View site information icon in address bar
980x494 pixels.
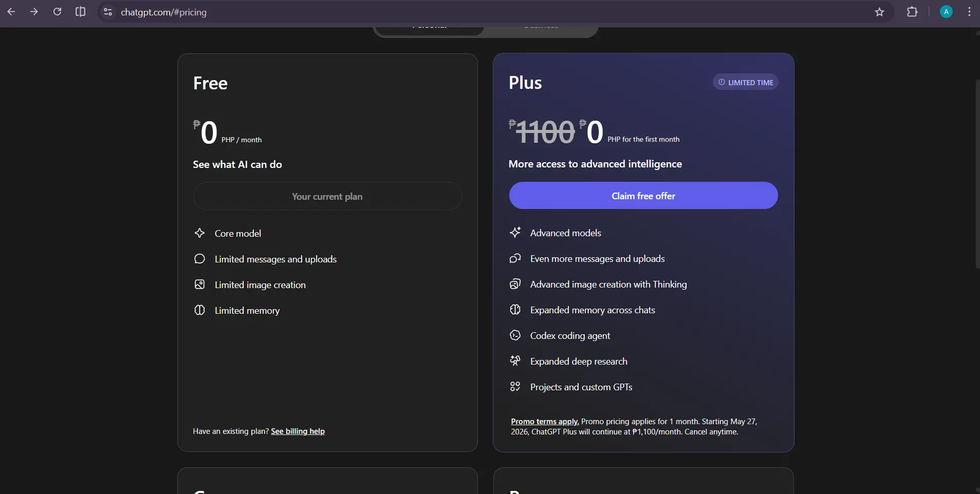point(108,12)
